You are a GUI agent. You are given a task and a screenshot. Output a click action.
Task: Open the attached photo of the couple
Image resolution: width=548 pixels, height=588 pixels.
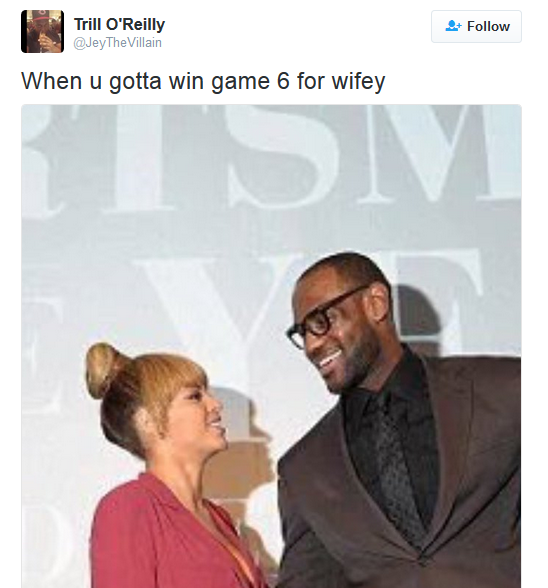point(271,346)
